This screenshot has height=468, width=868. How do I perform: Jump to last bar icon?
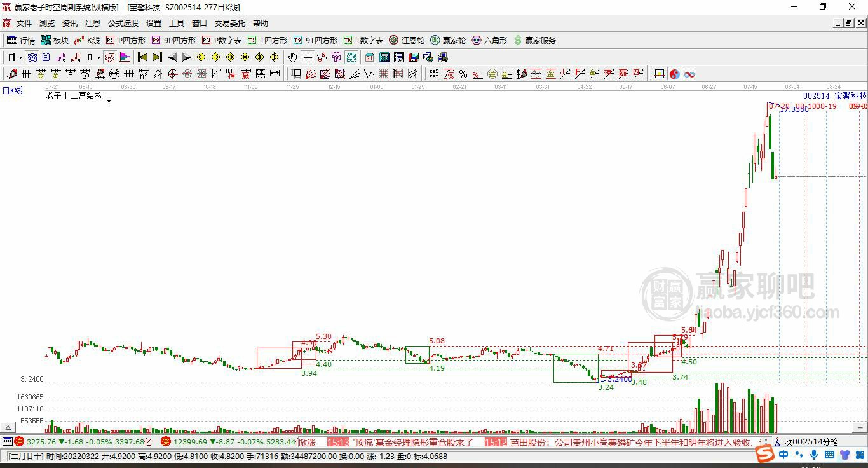[157, 57]
